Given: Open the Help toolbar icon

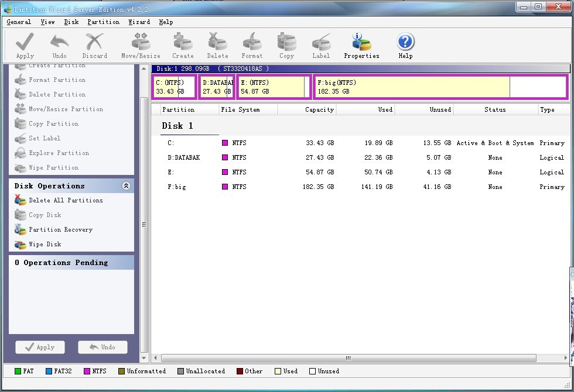Looking at the screenshot, I should (x=405, y=45).
